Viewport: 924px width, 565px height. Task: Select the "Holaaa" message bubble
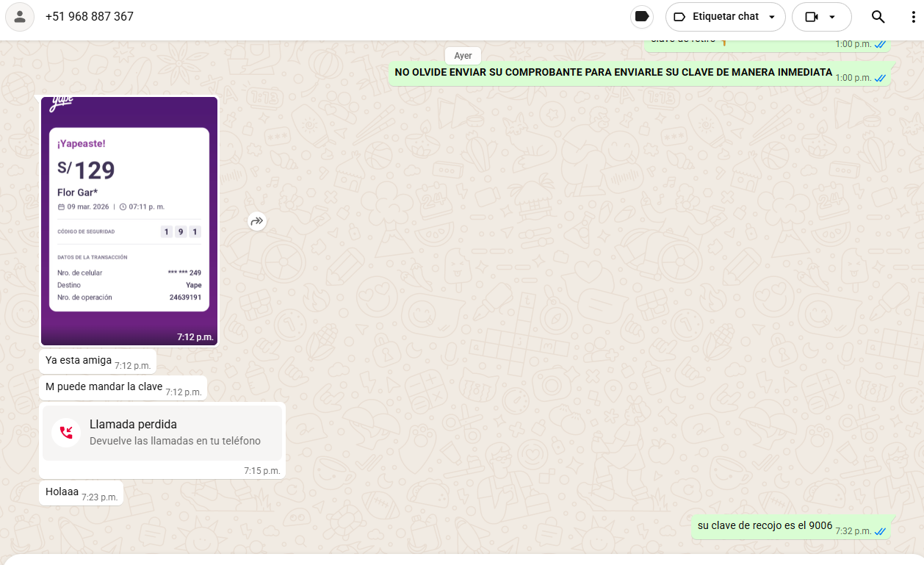click(62, 492)
